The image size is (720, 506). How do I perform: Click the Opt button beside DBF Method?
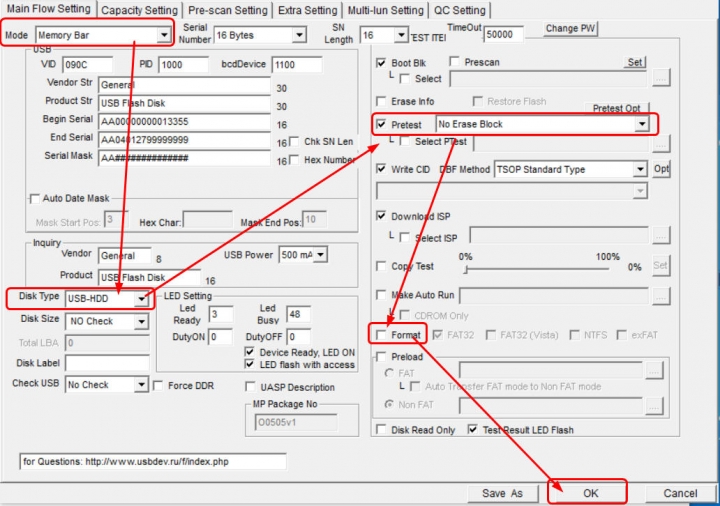coord(661,169)
